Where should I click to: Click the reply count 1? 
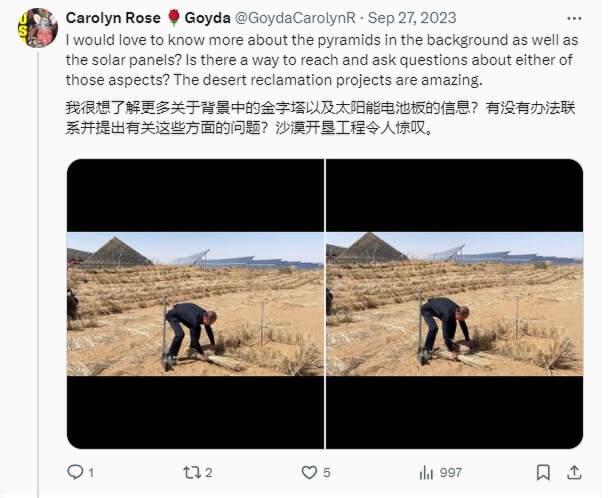point(91,473)
